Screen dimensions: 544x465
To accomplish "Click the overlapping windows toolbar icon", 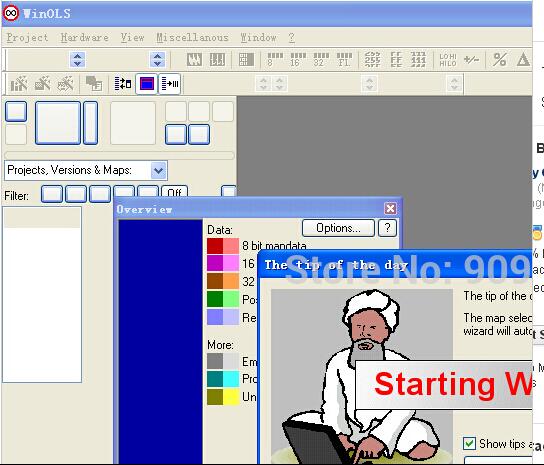I will [x=94, y=84].
